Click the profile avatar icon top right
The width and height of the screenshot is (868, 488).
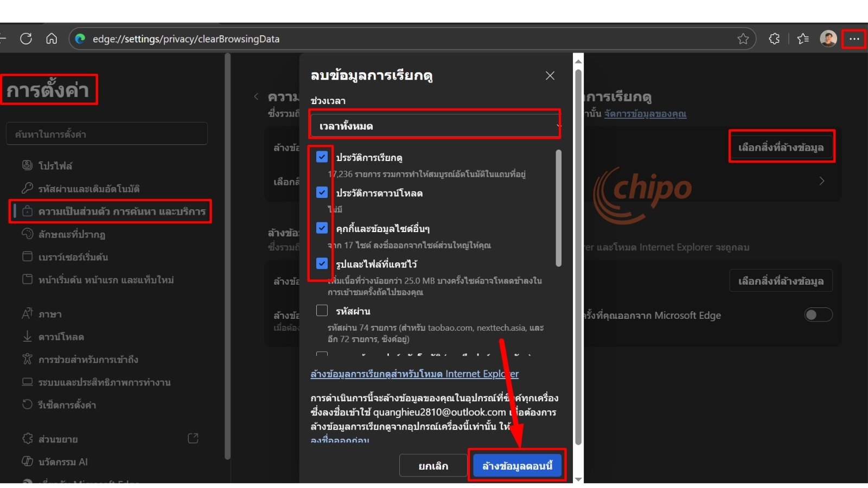[828, 38]
